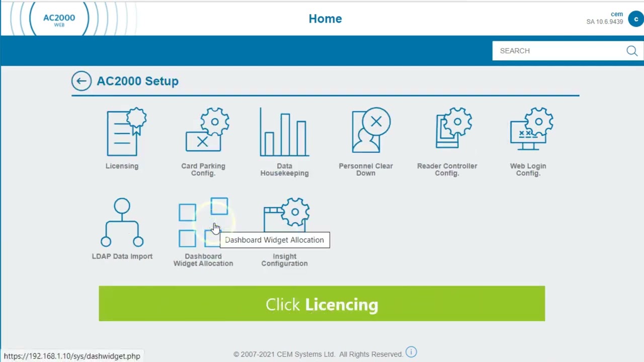Viewport: 644px width, 362px height.
Task: Open the Personnel Clear Down icon
Action: coord(371,130)
